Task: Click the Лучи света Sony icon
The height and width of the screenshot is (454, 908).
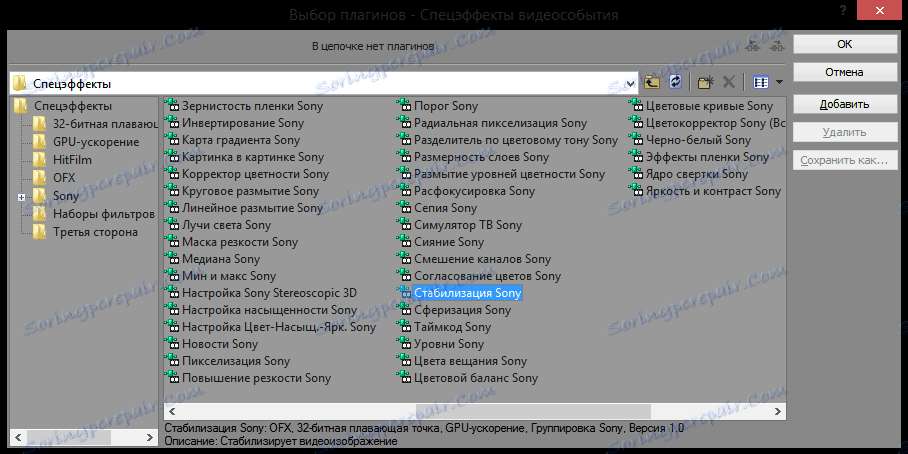Action: click(171, 224)
